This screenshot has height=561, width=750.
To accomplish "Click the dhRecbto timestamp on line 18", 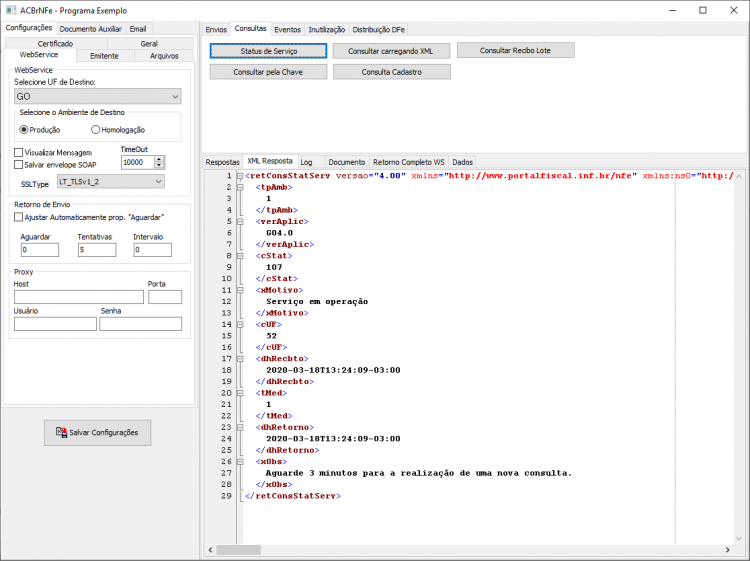I will click(333, 370).
